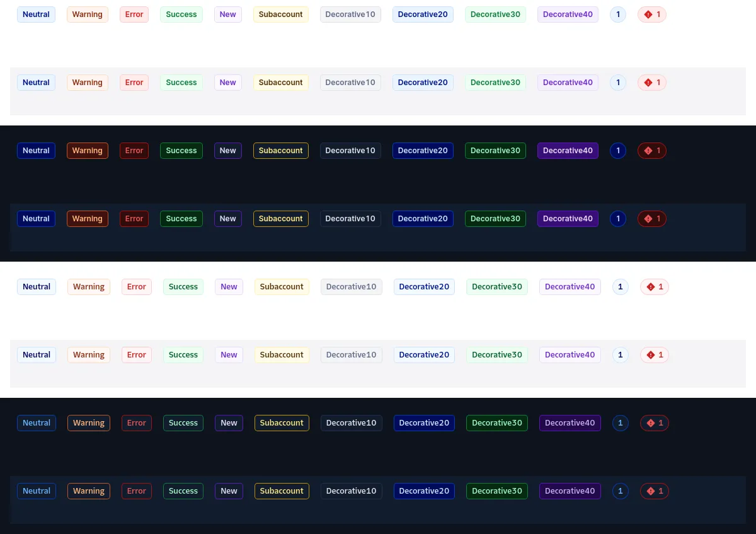Select Success badge in the sixth row
Screen dimensions: 756x534
click(183, 355)
